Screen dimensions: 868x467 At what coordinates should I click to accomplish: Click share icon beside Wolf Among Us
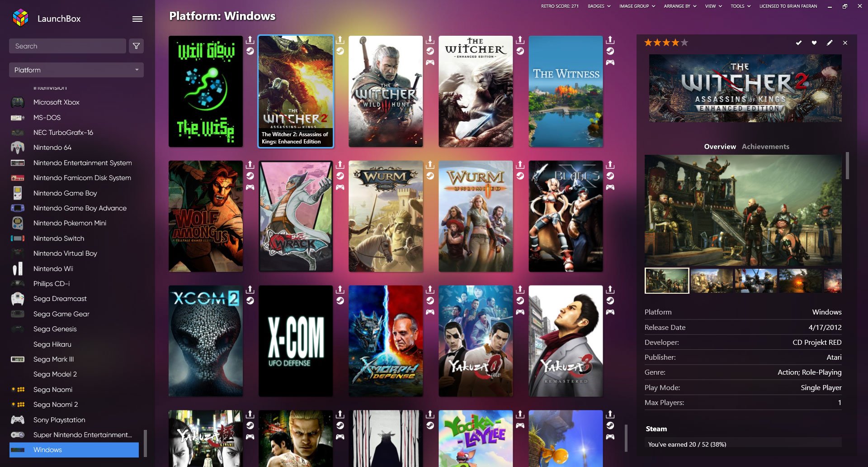pos(250,165)
